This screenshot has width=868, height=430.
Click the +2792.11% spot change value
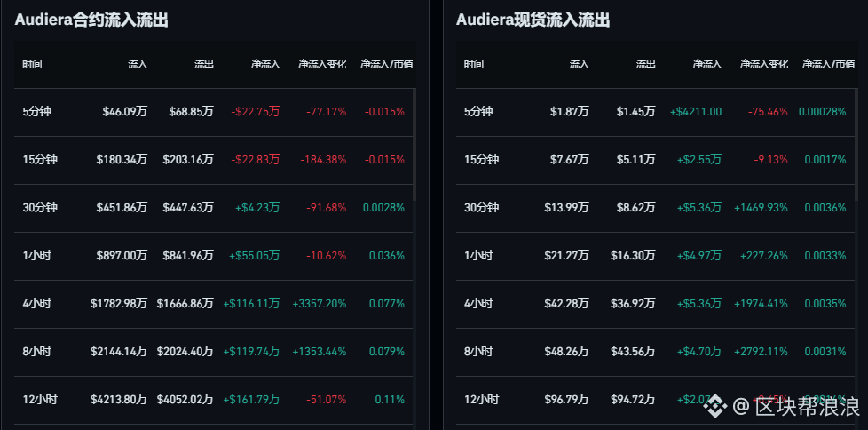[761, 352]
